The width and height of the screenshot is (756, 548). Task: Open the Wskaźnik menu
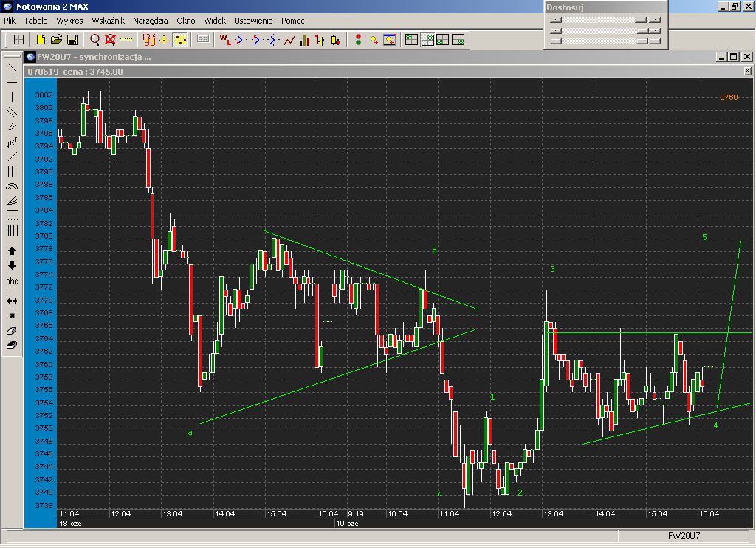pos(108,20)
